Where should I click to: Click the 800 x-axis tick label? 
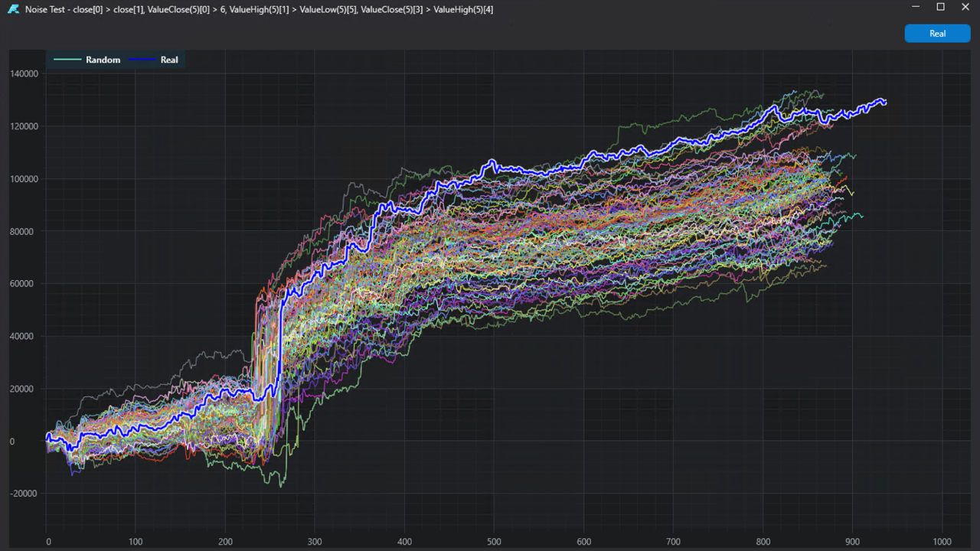click(x=763, y=541)
